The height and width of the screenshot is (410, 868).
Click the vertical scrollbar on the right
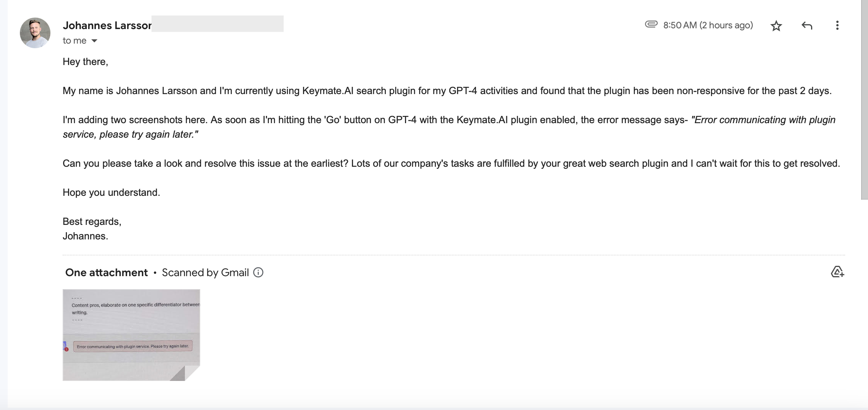click(864, 99)
